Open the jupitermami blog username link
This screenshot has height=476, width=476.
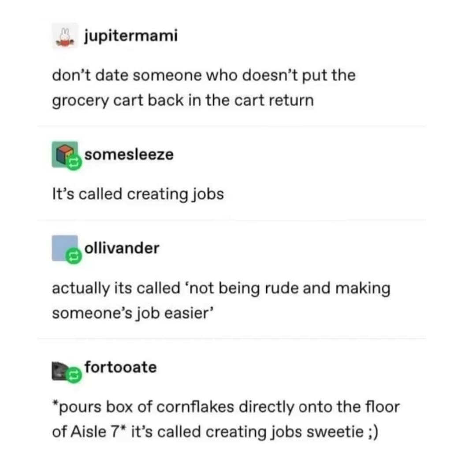tap(130, 35)
